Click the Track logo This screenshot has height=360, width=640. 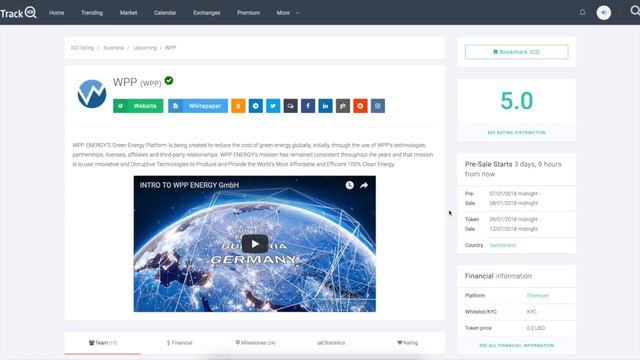tap(18, 13)
